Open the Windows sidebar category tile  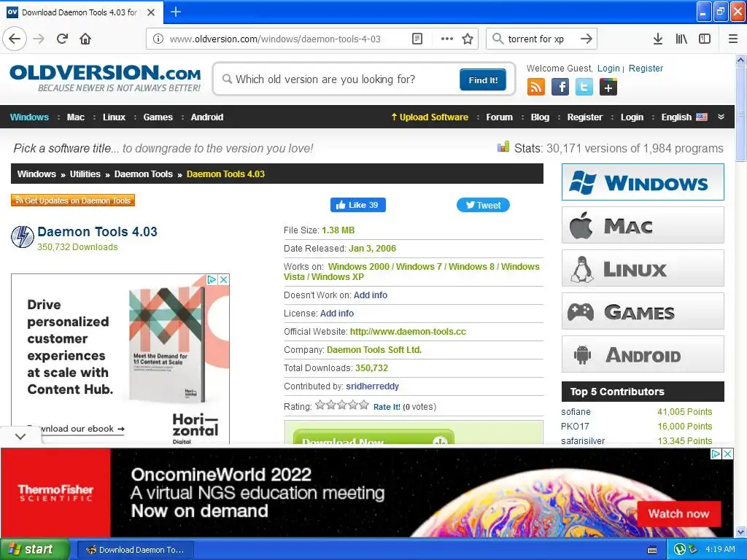[643, 182]
